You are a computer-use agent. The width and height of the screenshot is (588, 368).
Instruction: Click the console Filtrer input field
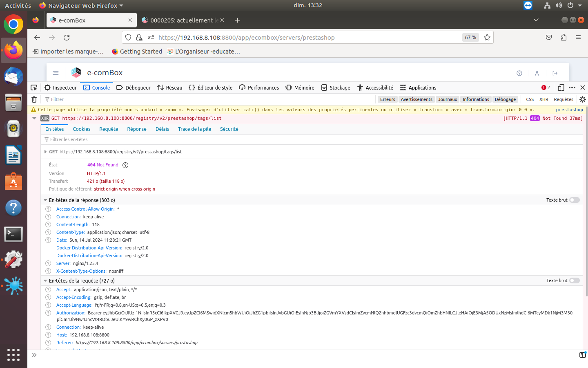click(x=208, y=99)
